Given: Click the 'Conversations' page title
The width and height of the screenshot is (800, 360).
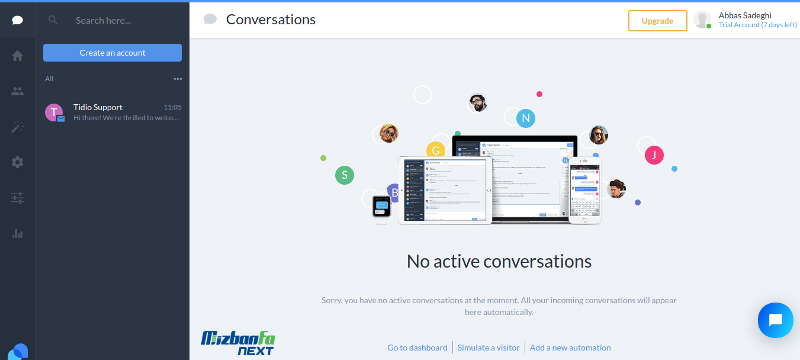Looking at the screenshot, I should click(271, 19).
